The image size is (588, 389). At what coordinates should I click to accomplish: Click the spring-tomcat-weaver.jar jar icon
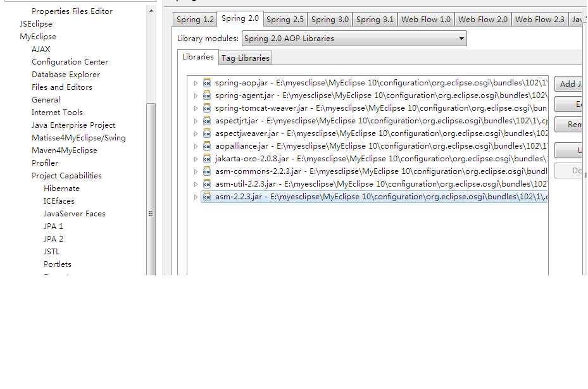206,108
